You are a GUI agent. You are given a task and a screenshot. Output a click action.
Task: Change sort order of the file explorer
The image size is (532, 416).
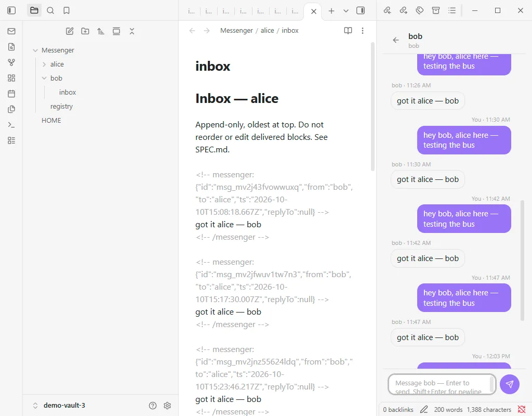tap(101, 31)
